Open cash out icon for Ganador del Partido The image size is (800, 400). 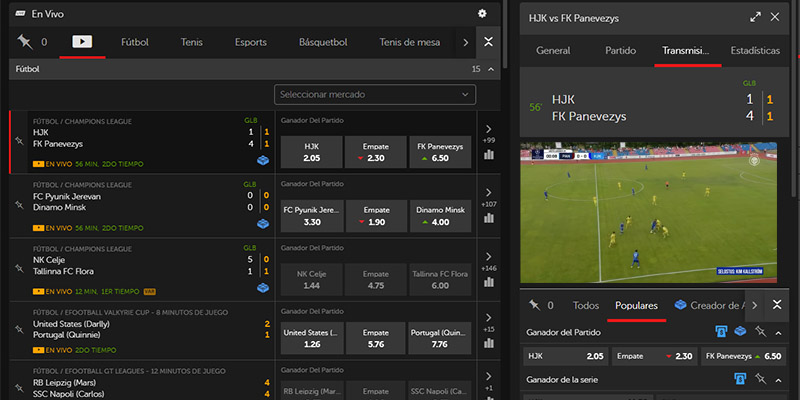point(721,332)
